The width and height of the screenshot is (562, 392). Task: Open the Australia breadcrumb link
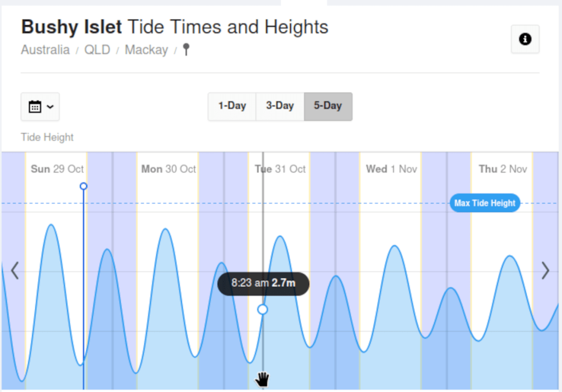tap(45, 50)
